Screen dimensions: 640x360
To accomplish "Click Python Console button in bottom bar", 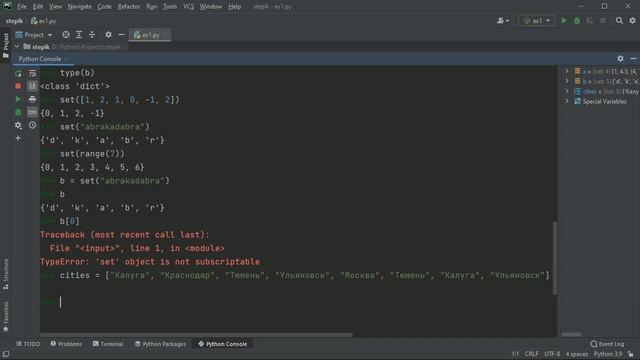I will [222, 344].
